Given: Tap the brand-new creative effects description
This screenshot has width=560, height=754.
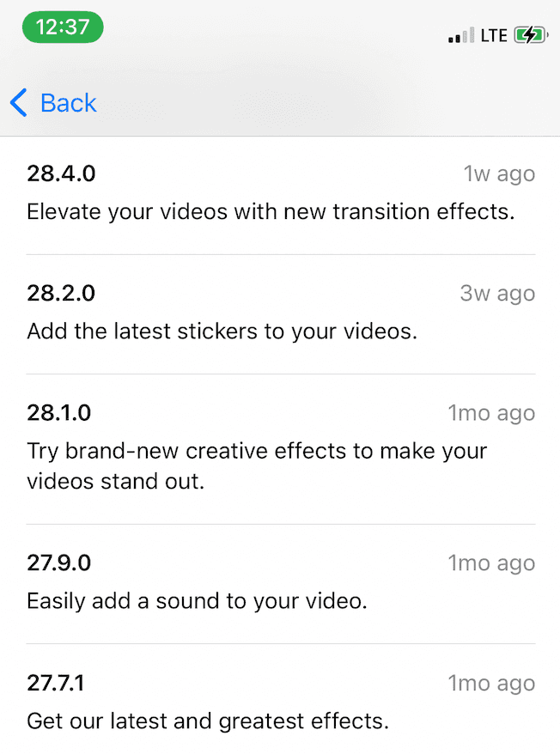Looking at the screenshot, I should click(257, 465).
